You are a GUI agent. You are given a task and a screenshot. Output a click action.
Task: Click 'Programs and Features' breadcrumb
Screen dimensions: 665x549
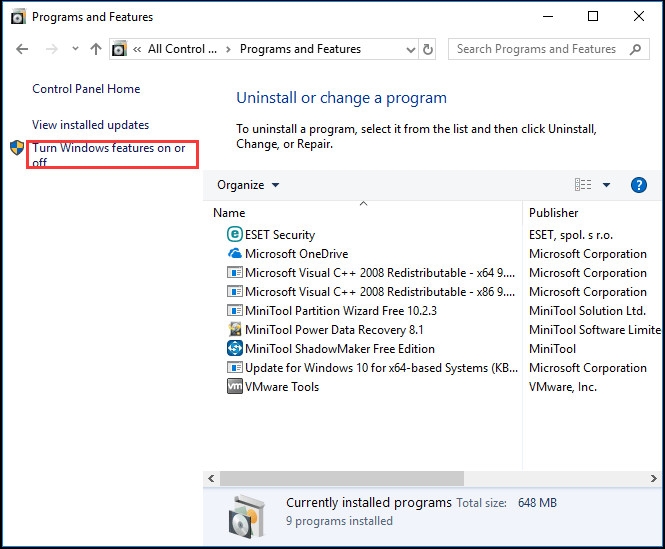click(300, 49)
